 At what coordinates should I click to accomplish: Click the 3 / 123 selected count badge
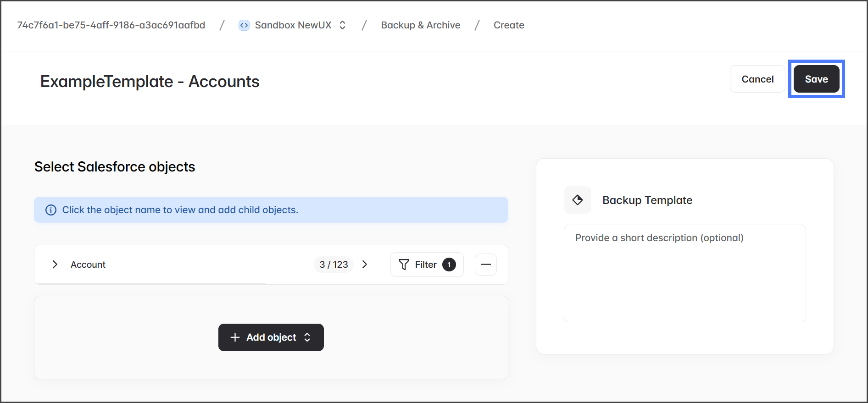pos(334,265)
